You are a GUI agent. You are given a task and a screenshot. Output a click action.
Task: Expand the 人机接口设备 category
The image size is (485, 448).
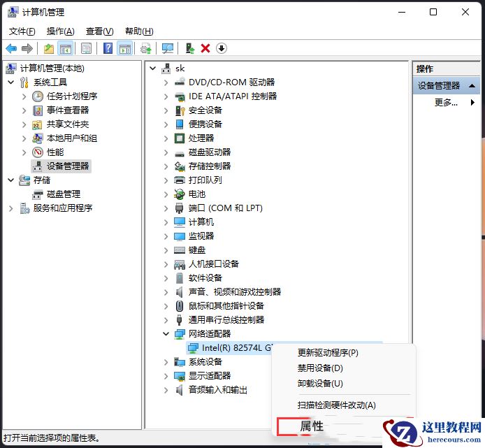(166, 264)
